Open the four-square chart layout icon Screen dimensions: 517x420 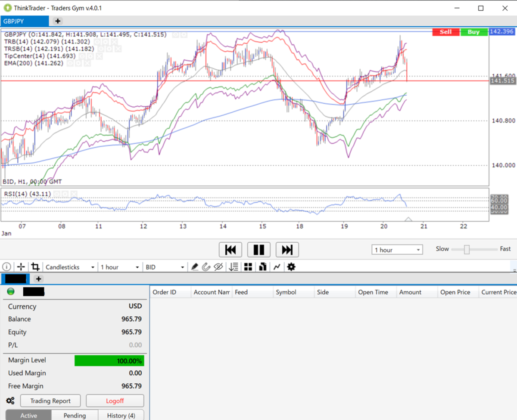(248, 267)
